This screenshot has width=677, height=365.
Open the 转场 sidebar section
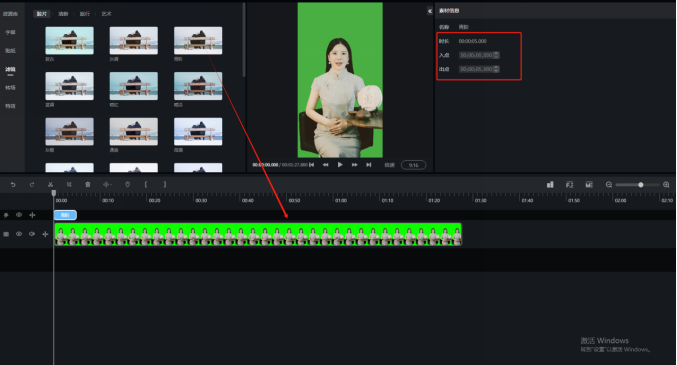click(10, 87)
